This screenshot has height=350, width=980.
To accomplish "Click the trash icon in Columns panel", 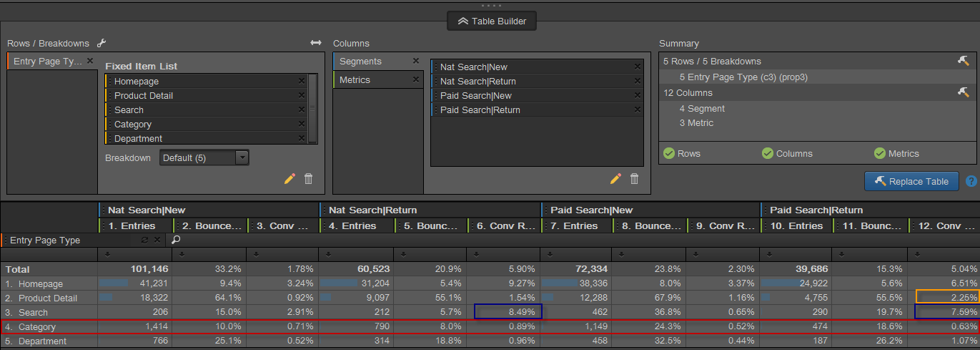I will (x=635, y=179).
